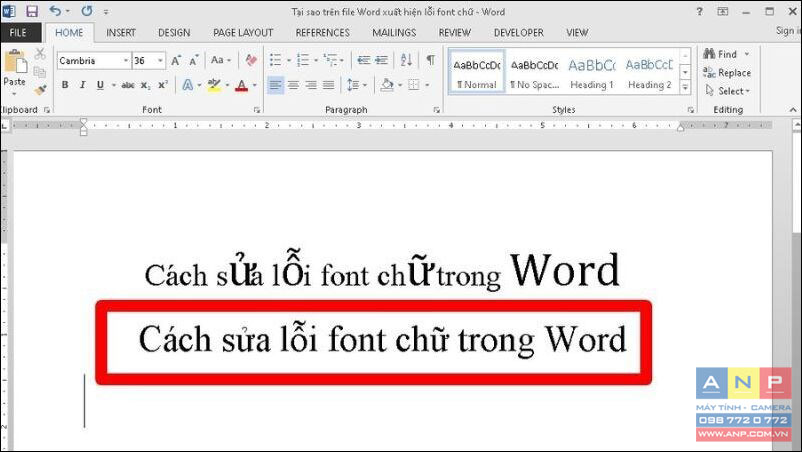Click Sort A-Z icon
802x452 pixels.
click(x=407, y=60)
